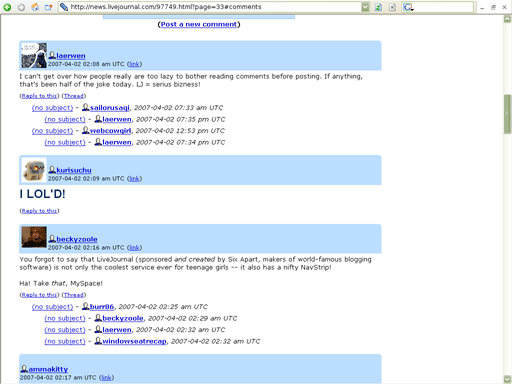The width and height of the screenshot is (512, 384).
Task: Click user icon beside sailorusagi
Action: click(86, 107)
